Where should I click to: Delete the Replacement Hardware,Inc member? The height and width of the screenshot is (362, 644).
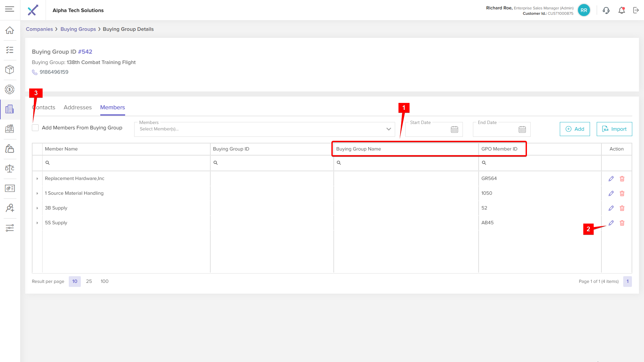622,179
